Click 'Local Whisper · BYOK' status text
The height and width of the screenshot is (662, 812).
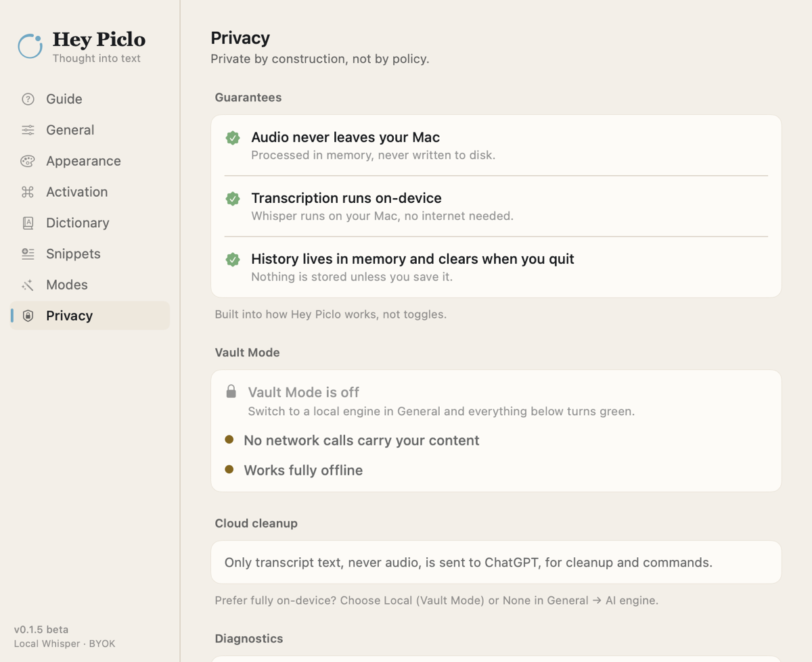point(64,644)
